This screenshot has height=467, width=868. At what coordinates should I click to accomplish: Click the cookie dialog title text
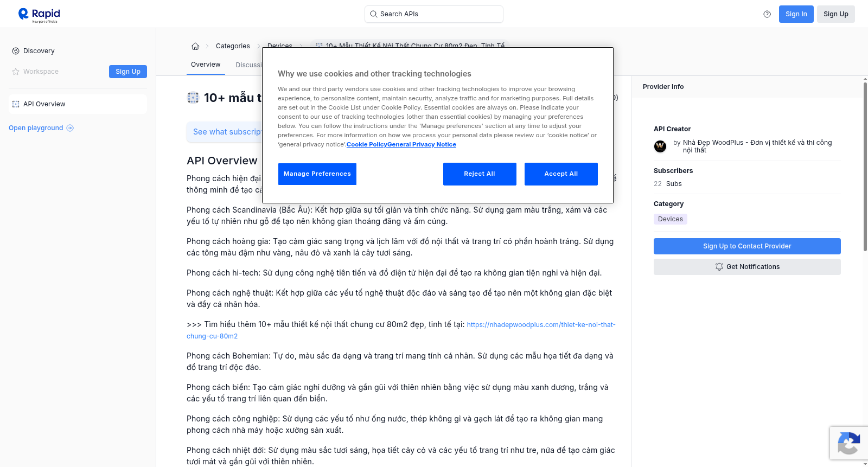tap(374, 74)
